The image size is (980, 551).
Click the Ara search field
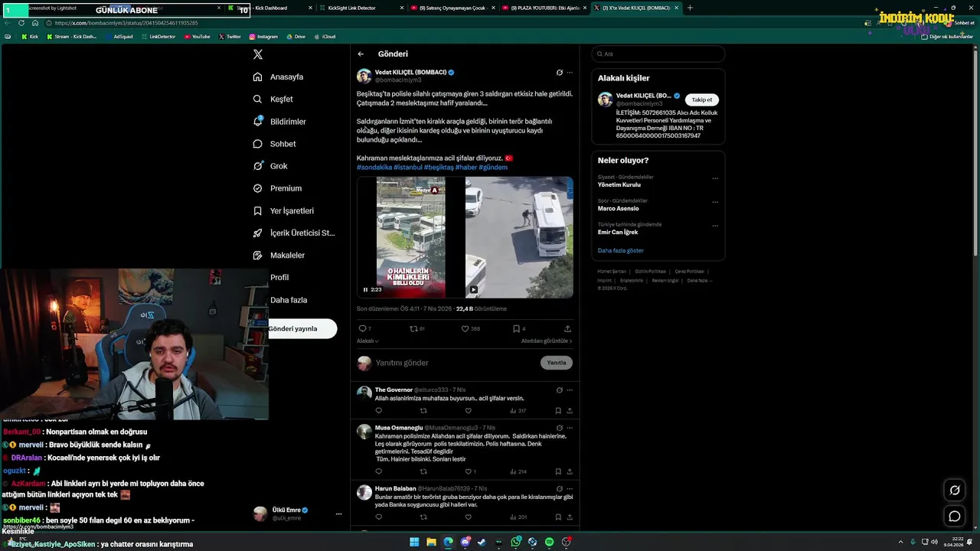tap(658, 54)
